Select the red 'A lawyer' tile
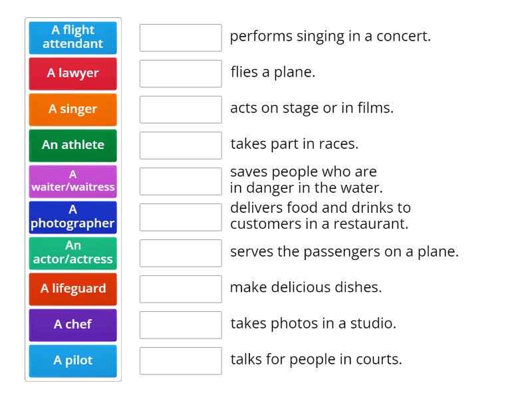 pos(73,73)
